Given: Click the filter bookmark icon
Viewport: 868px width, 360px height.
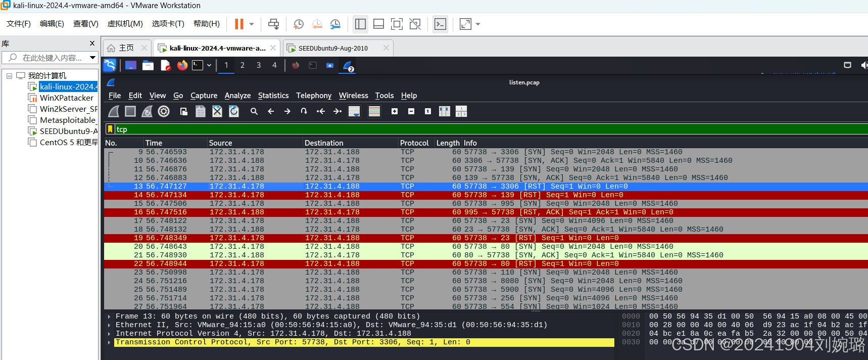Looking at the screenshot, I should click(110, 129).
